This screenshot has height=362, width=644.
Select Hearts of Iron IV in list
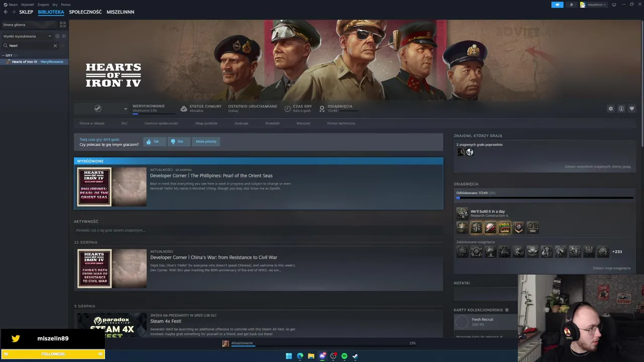34,62
